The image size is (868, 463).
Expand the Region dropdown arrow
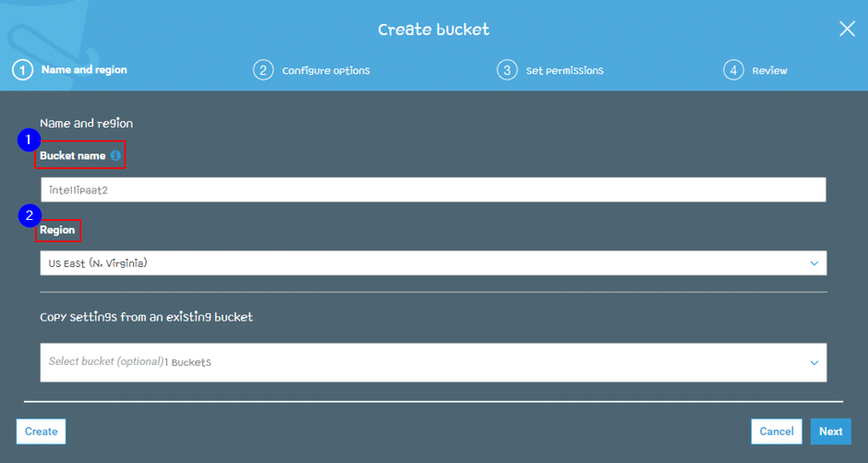point(814,263)
